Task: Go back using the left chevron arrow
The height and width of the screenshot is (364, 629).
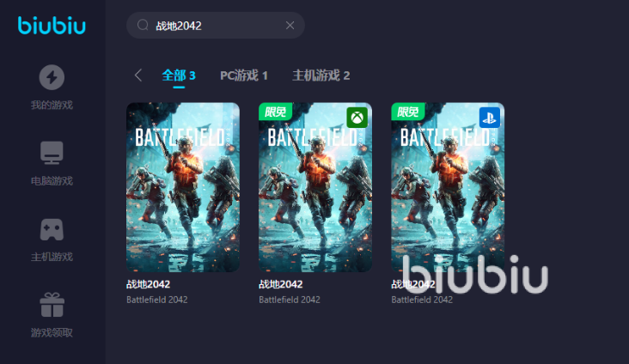Action: coord(138,76)
